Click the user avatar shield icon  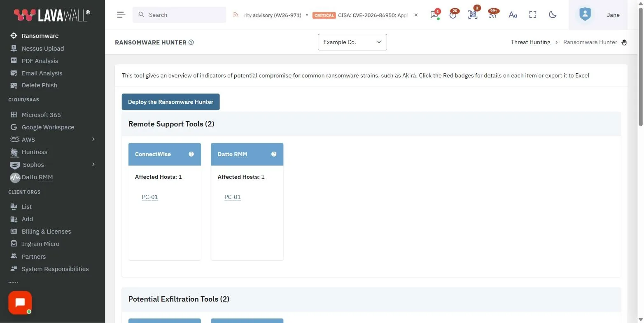585,15
